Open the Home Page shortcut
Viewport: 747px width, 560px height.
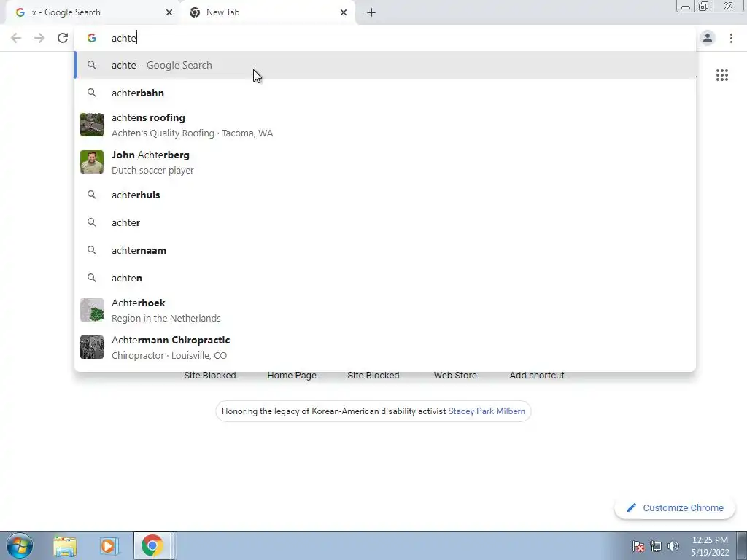coord(292,376)
